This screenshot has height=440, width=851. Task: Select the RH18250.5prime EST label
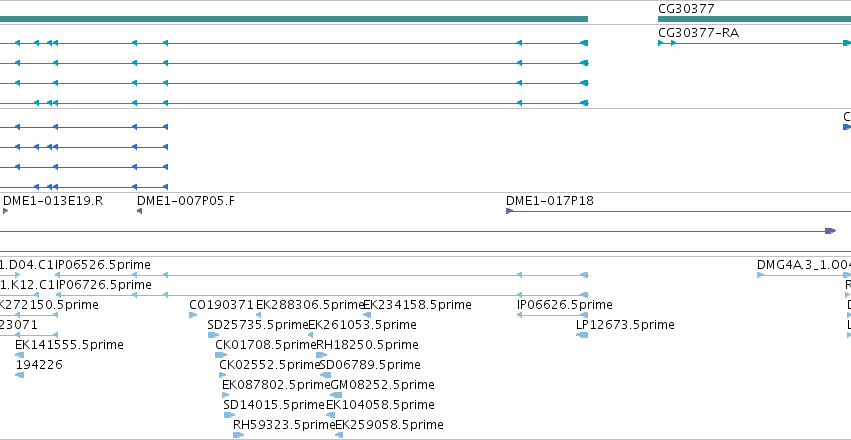point(367,345)
